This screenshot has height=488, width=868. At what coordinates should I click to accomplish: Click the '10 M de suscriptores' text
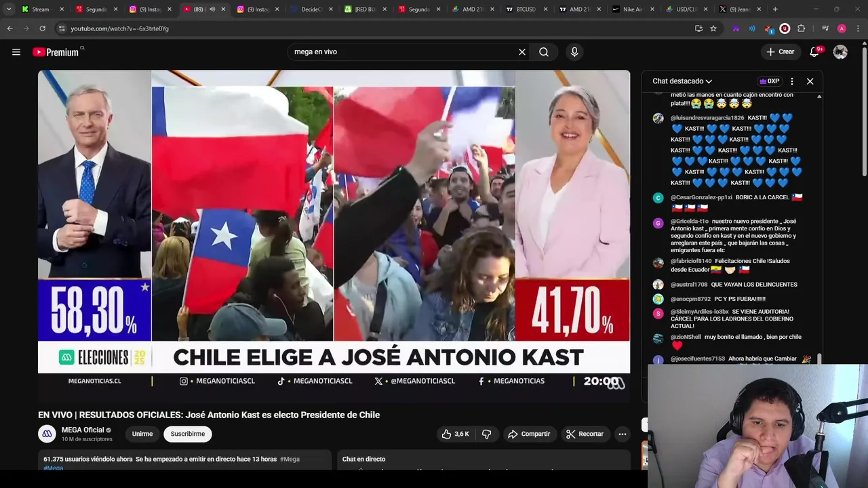pos(87,439)
